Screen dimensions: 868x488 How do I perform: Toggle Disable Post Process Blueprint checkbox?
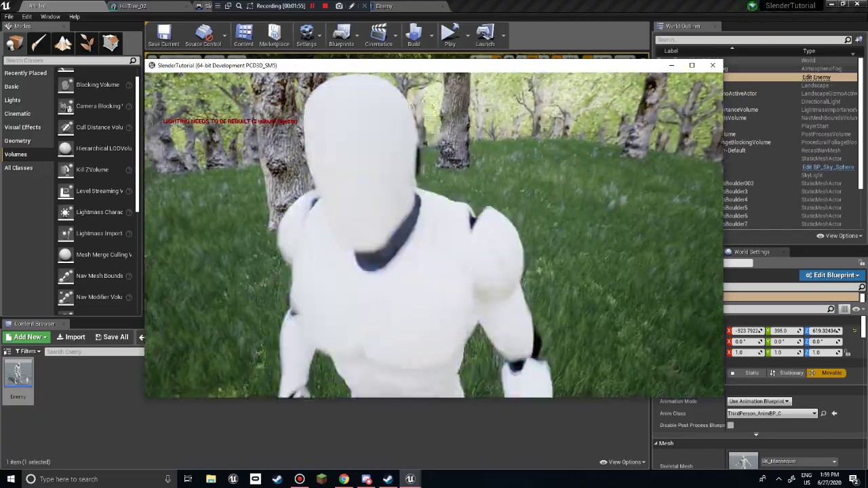click(730, 426)
